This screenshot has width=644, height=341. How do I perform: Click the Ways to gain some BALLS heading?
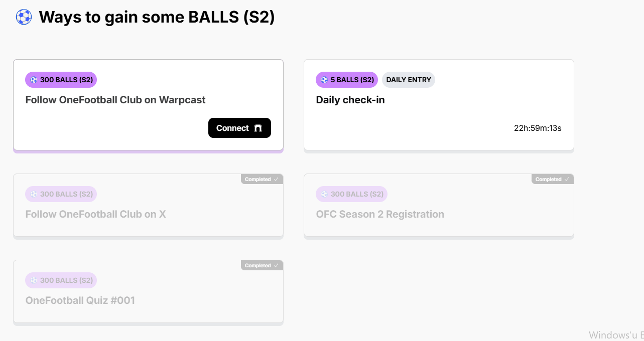coord(157,17)
